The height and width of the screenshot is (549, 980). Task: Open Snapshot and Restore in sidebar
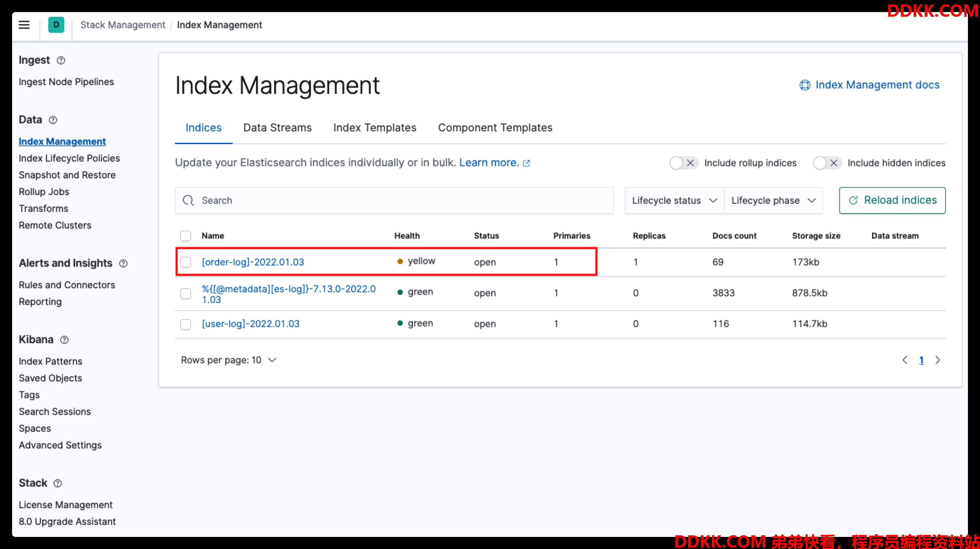67,175
